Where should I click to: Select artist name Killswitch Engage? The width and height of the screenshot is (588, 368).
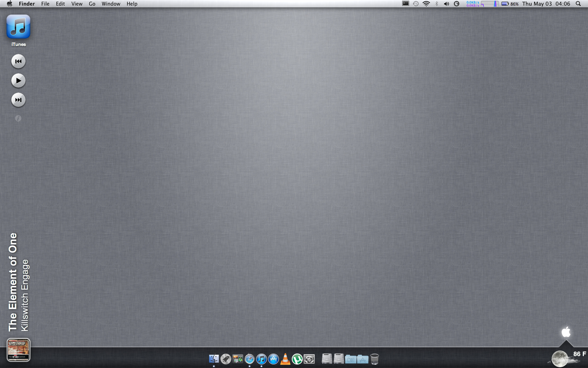(25, 295)
